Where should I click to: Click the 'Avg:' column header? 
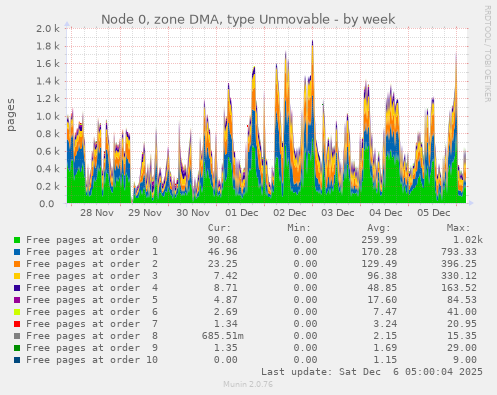pyautogui.click(x=379, y=228)
